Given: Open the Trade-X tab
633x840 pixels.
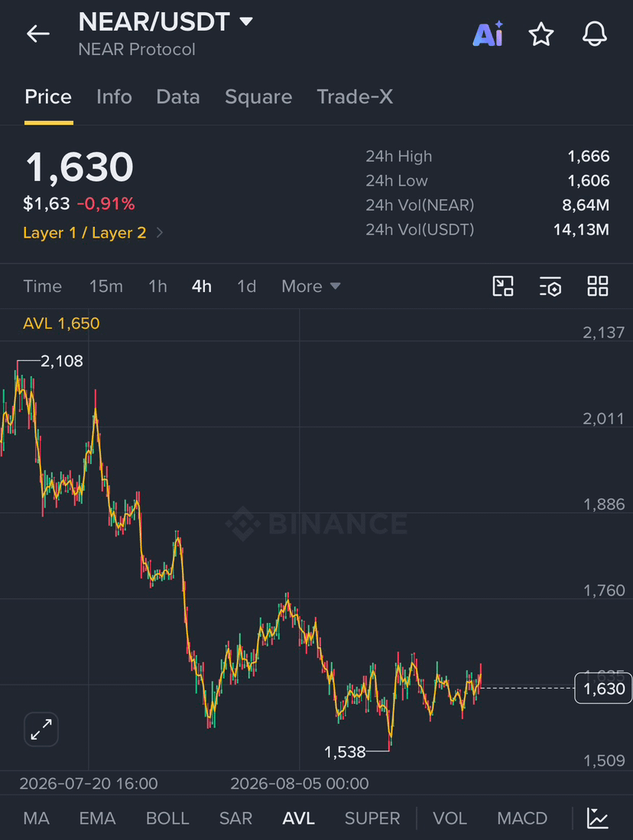Looking at the screenshot, I should click(x=355, y=97).
